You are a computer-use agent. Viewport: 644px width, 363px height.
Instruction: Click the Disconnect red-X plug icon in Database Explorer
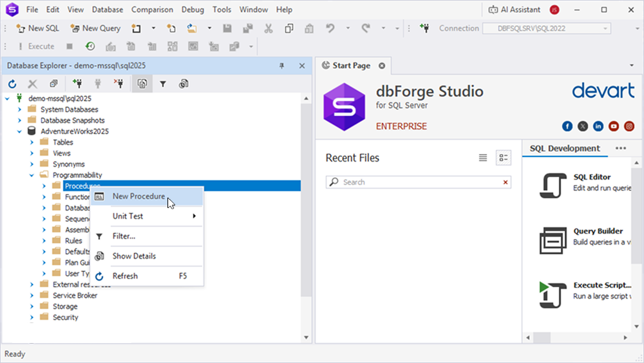(x=118, y=84)
